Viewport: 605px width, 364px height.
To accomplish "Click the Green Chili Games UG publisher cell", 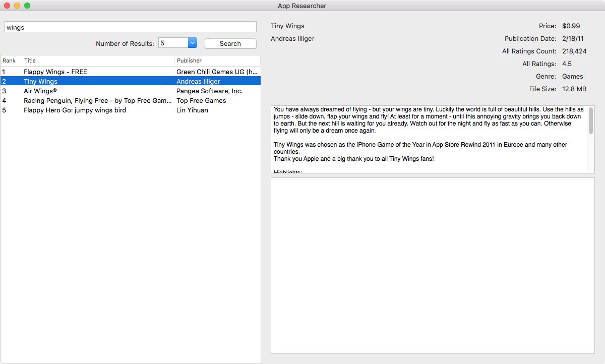I will (x=217, y=72).
